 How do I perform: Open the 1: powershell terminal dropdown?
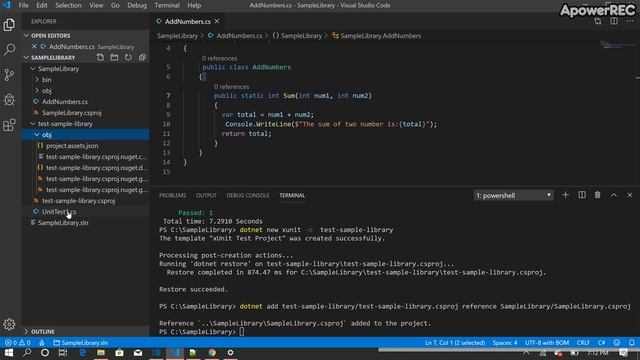513,196
